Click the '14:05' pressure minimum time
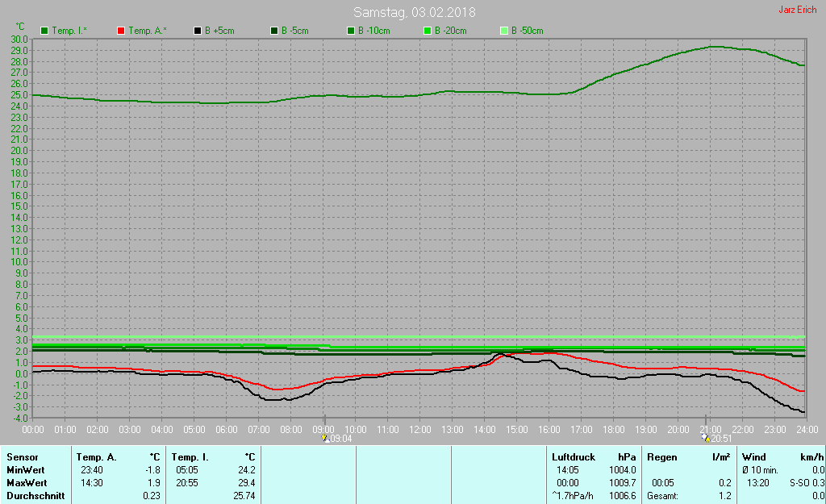This screenshot has height=504, width=826. [x=568, y=470]
